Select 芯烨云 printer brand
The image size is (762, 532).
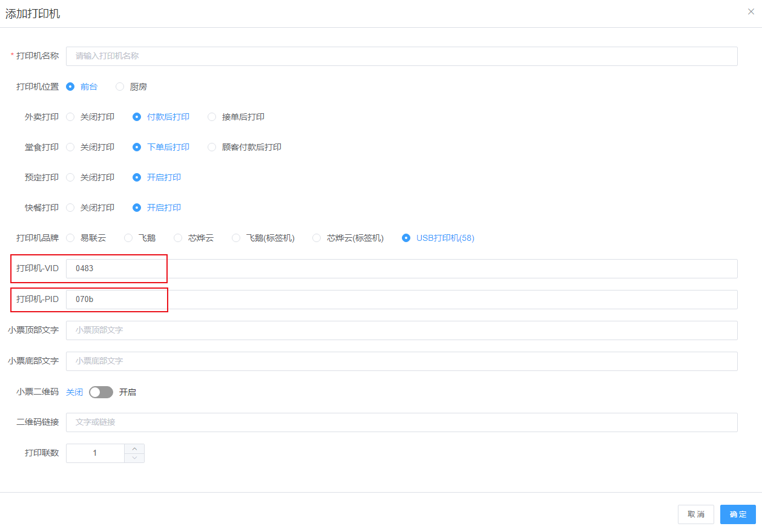(x=194, y=238)
